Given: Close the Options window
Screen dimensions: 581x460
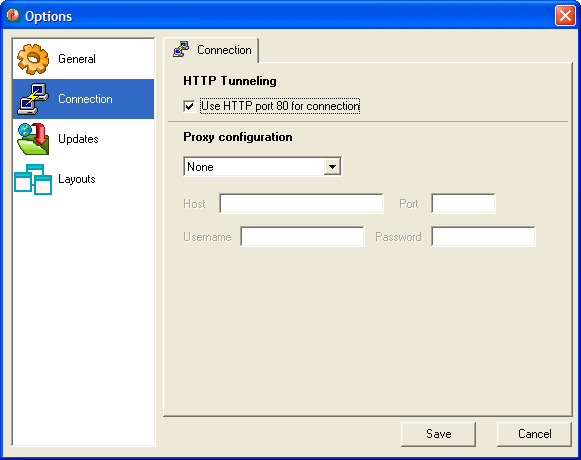Looking at the screenshot, I should (565, 16).
